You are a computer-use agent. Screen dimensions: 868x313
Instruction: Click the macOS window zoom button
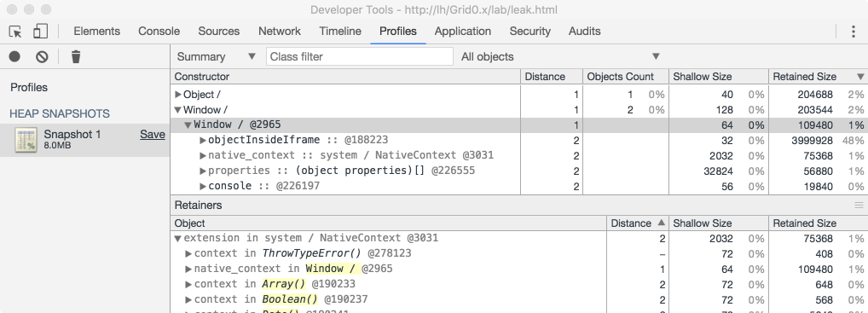(x=46, y=9)
